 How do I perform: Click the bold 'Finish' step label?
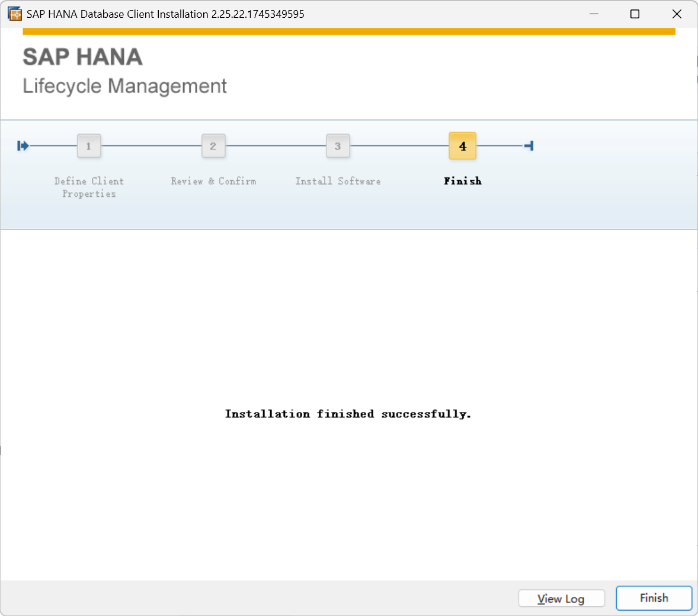click(463, 181)
